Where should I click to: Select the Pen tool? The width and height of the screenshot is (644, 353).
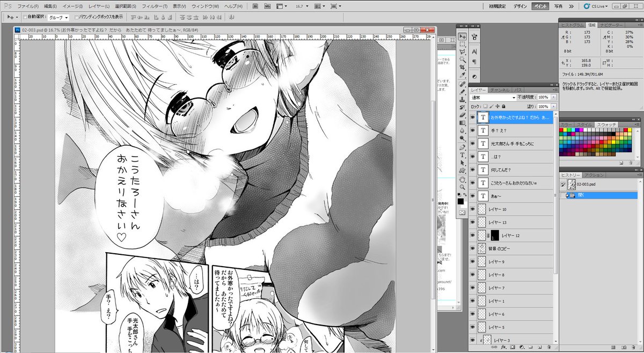463,146
